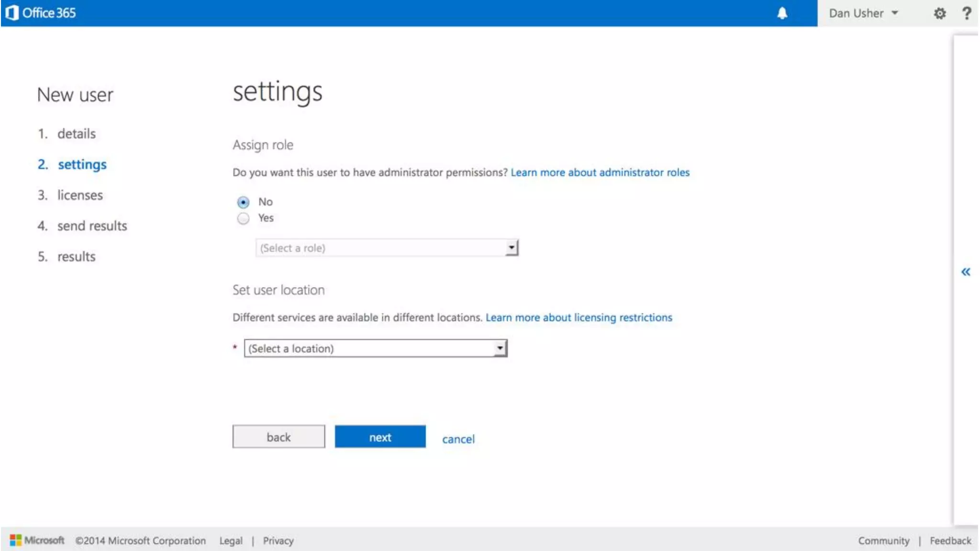Open the notifications bell
The height and width of the screenshot is (551, 980).
[x=782, y=13]
